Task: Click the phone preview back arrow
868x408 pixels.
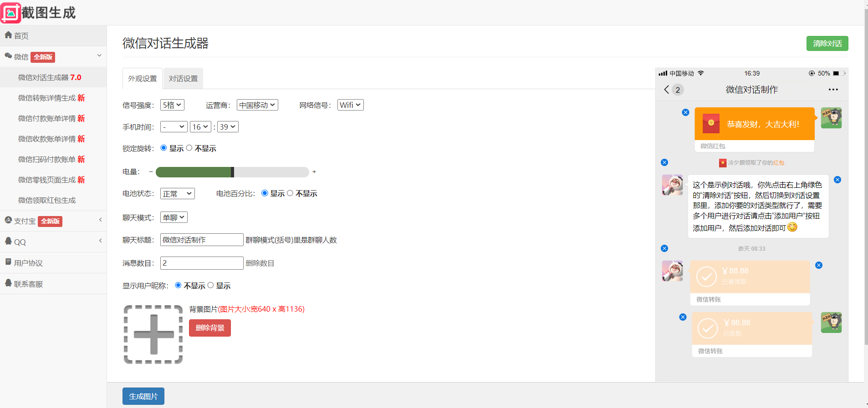Action: (667, 90)
